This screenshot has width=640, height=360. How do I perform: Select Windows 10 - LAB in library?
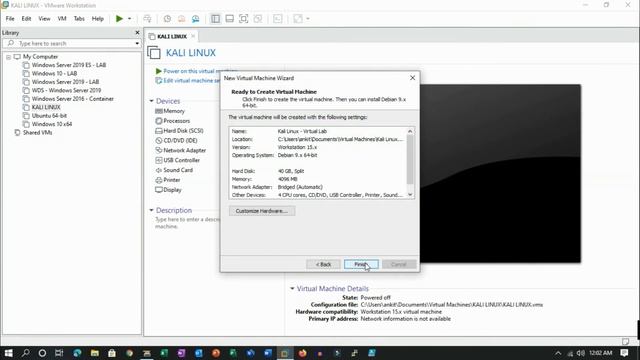tap(54, 73)
